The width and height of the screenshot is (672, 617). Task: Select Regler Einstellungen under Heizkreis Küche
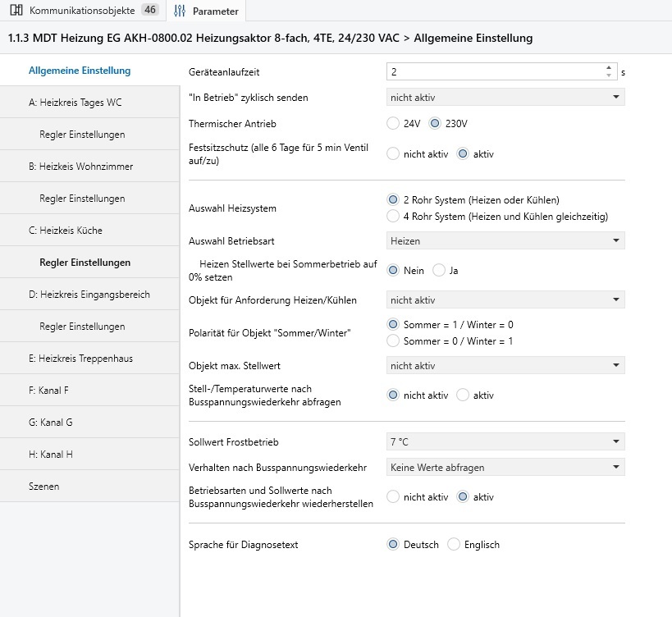point(85,263)
